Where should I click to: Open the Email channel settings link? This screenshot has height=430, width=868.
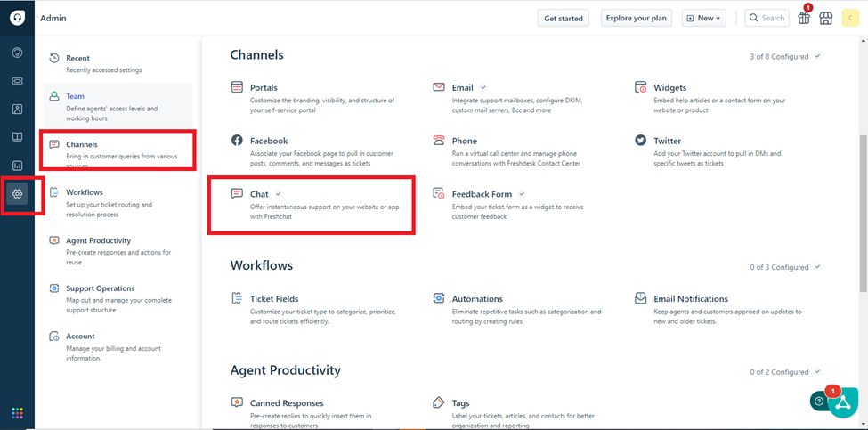[x=462, y=87]
